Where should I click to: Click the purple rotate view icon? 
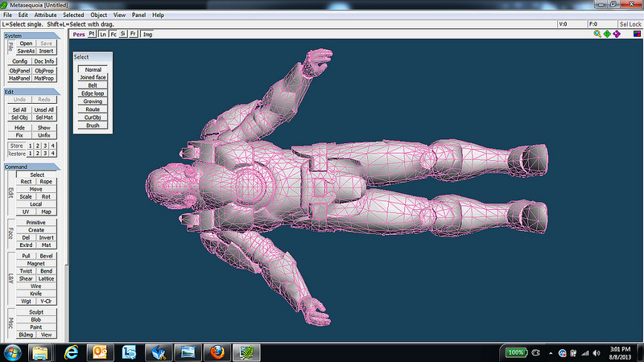(617, 34)
